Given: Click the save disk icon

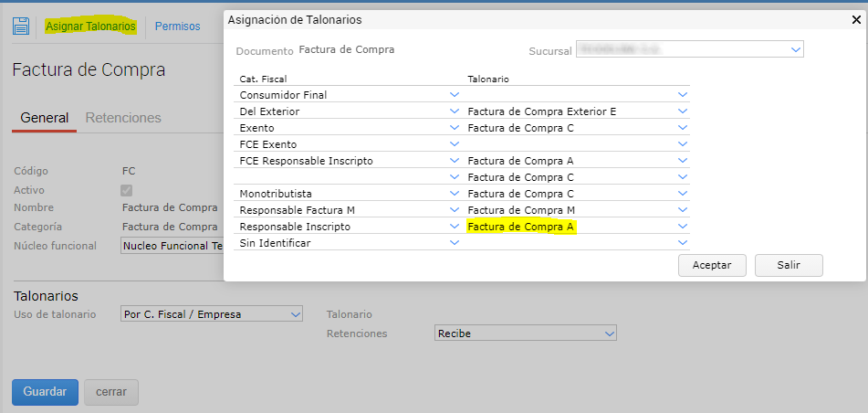Looking at the screenshot, I should tap(20, 26).
